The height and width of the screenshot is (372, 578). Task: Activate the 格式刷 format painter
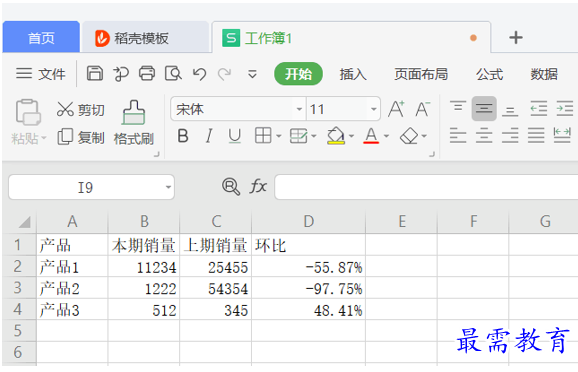coord(133,123)
